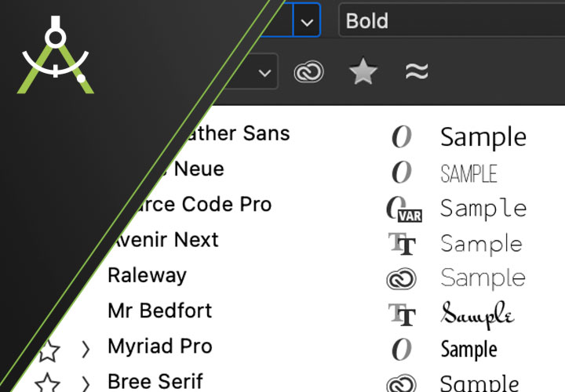Expand the Bree Serif font family

coord(86,383)
